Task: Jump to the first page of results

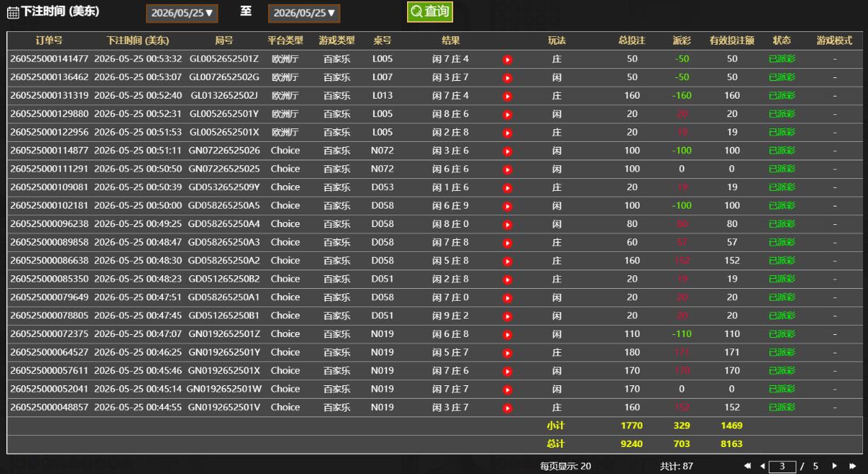Action: pos(747,466)
